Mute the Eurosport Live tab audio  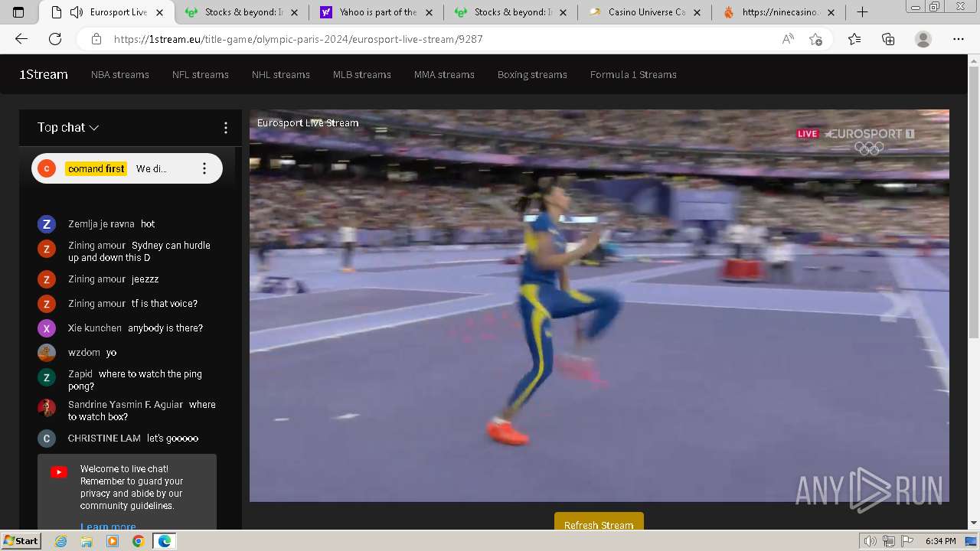coord(76,12)
